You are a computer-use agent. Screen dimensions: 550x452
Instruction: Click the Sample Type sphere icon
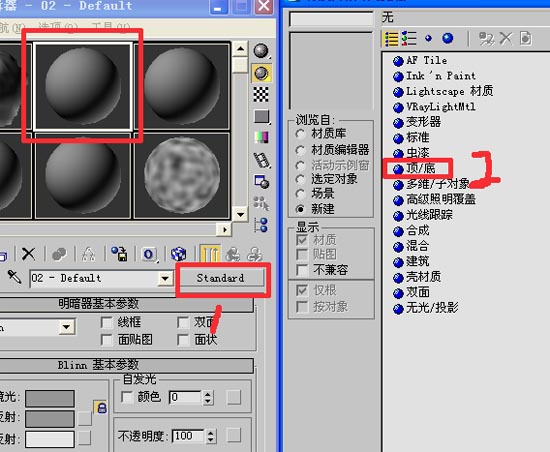[x=261, y=51]
